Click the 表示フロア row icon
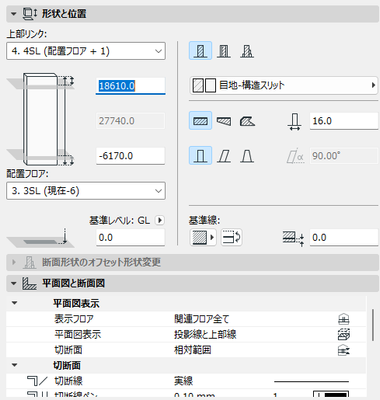The image size is (380, 400). [x=343, y=319]
